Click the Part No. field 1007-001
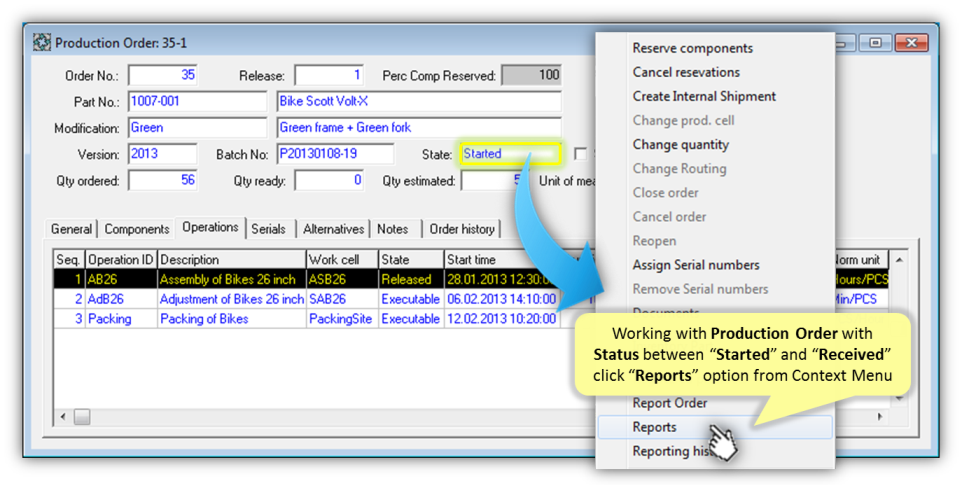This screenshot has width=962, height=485. pos(198,101)
